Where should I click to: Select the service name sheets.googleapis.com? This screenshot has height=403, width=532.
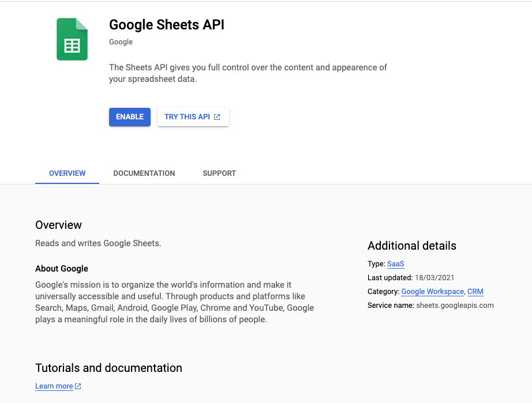[455, 305]
